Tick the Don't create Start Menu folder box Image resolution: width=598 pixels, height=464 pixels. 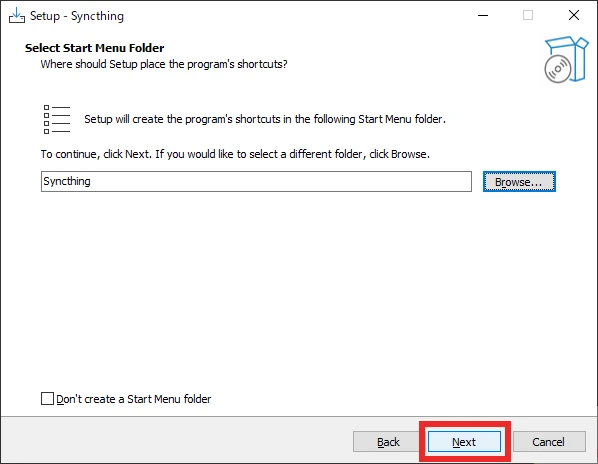point(47,398)
